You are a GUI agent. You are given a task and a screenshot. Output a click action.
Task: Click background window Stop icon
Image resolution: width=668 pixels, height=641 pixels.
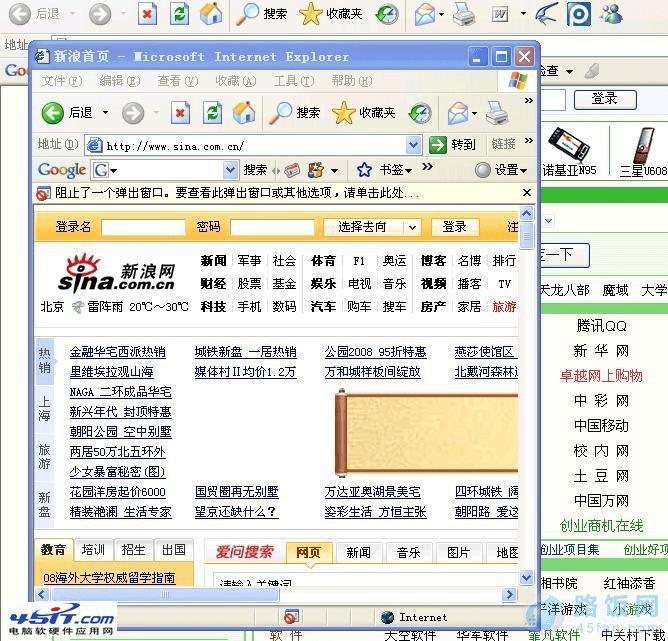tap(147, 14)
